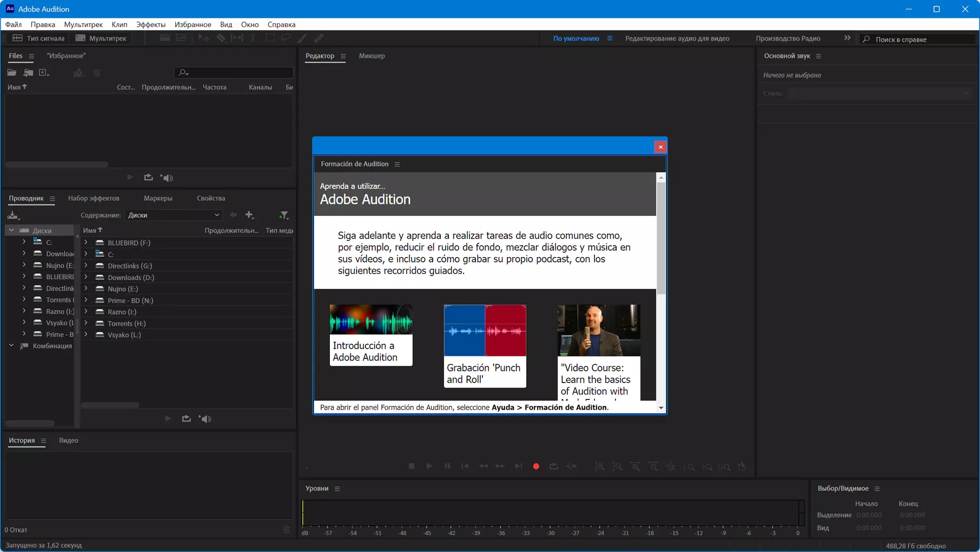
Task: Click the import download icon in Проводник
Action: pyautogui.click(x=13, y=215)
